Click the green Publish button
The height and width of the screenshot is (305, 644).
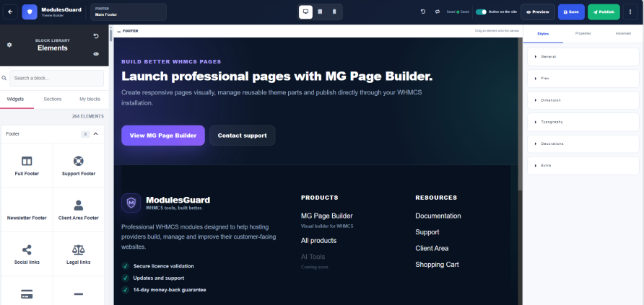click(604, 12)
